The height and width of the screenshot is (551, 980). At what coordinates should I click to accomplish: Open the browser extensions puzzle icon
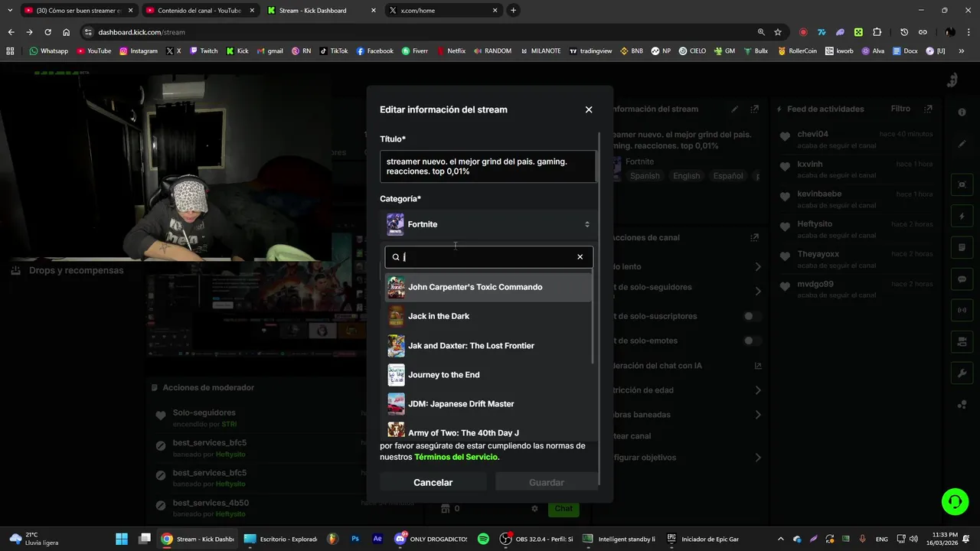(x=877, y=32)
